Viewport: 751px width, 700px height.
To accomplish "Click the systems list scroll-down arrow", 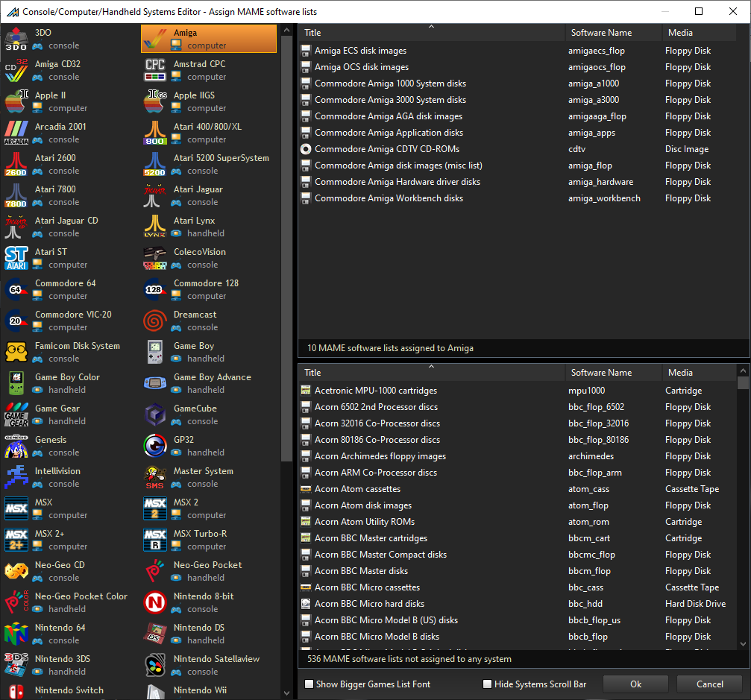I will point(287,693).
